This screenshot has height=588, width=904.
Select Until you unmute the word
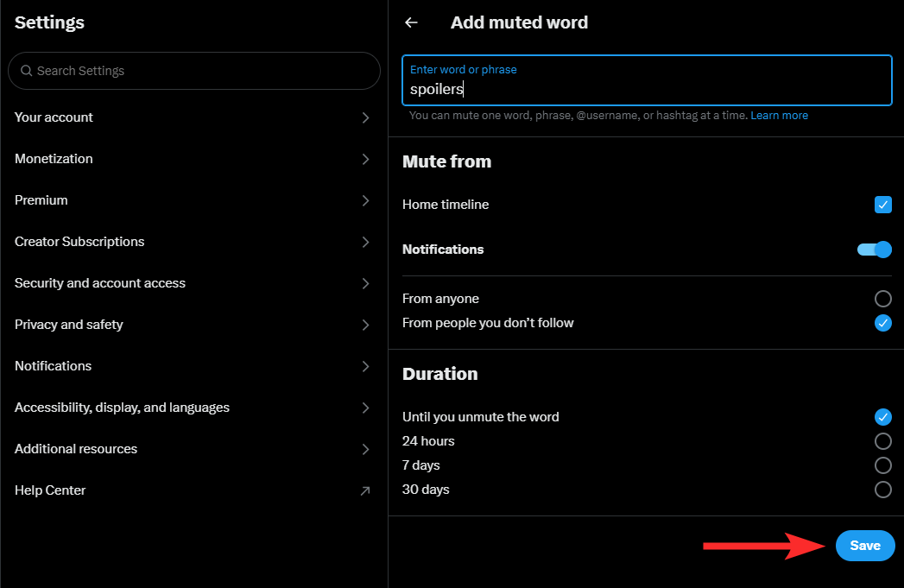click(x=882, y=417)
